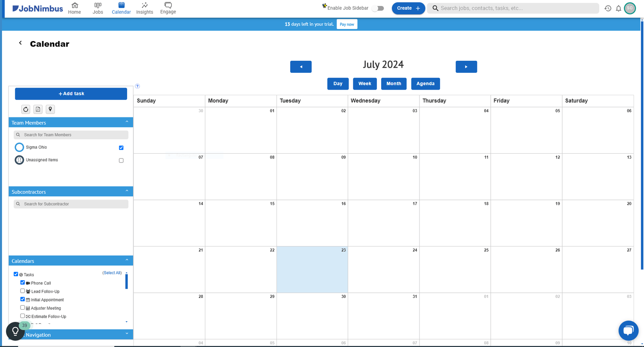Expand the Navigation panel
Screen dimensions: 644x347
(x=127, y=334)
